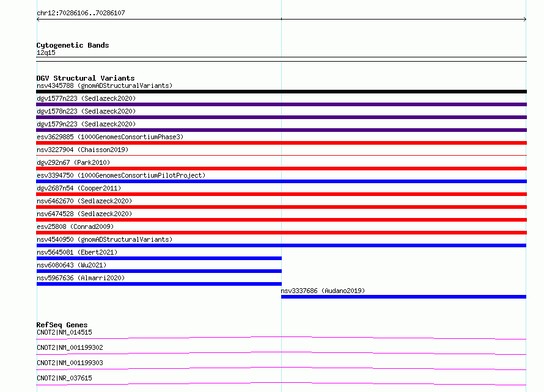The width and height of the screenshot is (544, 392).
Task: Click the magenta line under CNOT2|NM_001199303
Action: coord(281,368)
